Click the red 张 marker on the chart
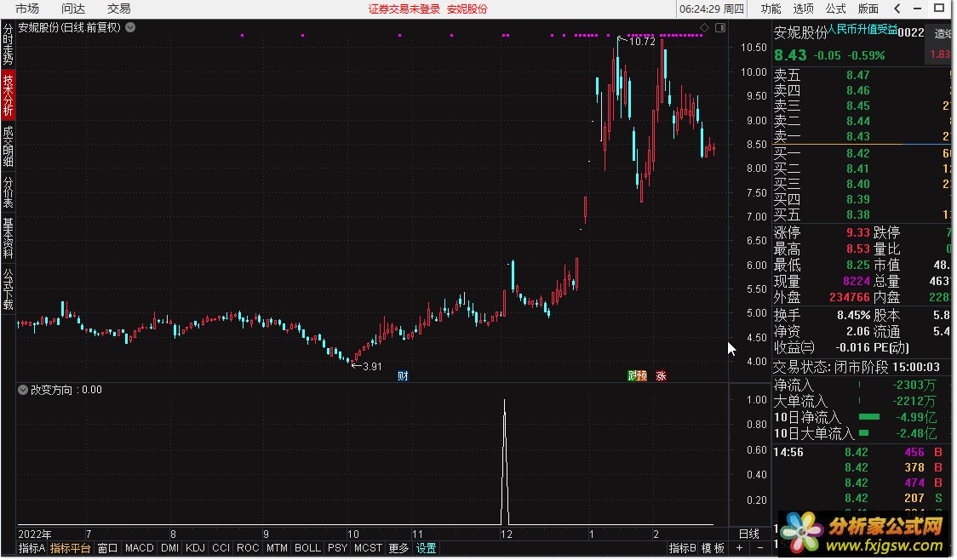 (661, 376)
